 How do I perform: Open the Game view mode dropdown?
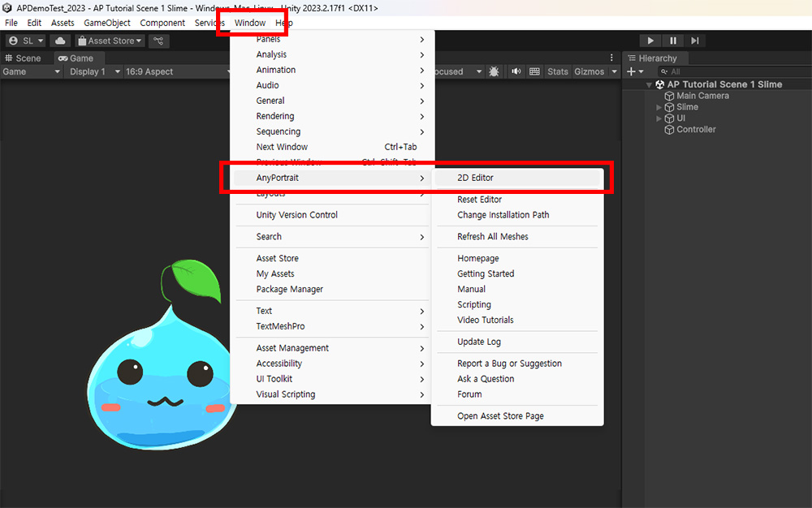click(x=32, y=71)
